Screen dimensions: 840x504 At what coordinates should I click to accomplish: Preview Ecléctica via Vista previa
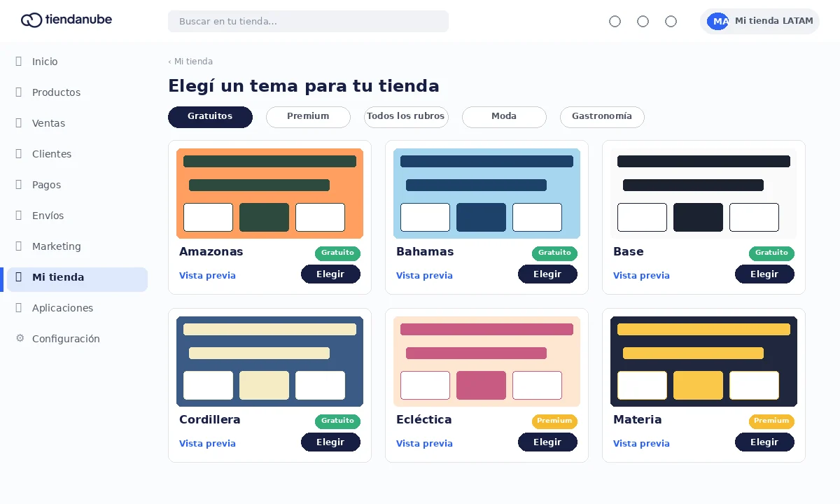point(424,444)
